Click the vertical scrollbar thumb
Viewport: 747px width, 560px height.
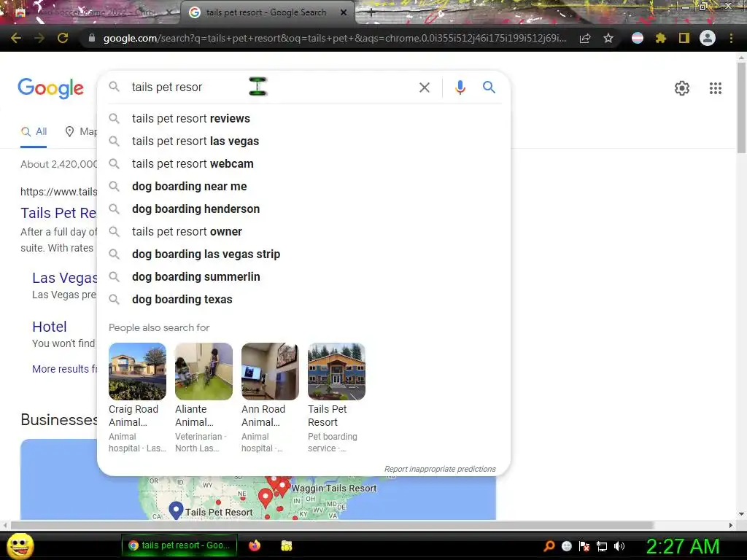pos(741,107)
